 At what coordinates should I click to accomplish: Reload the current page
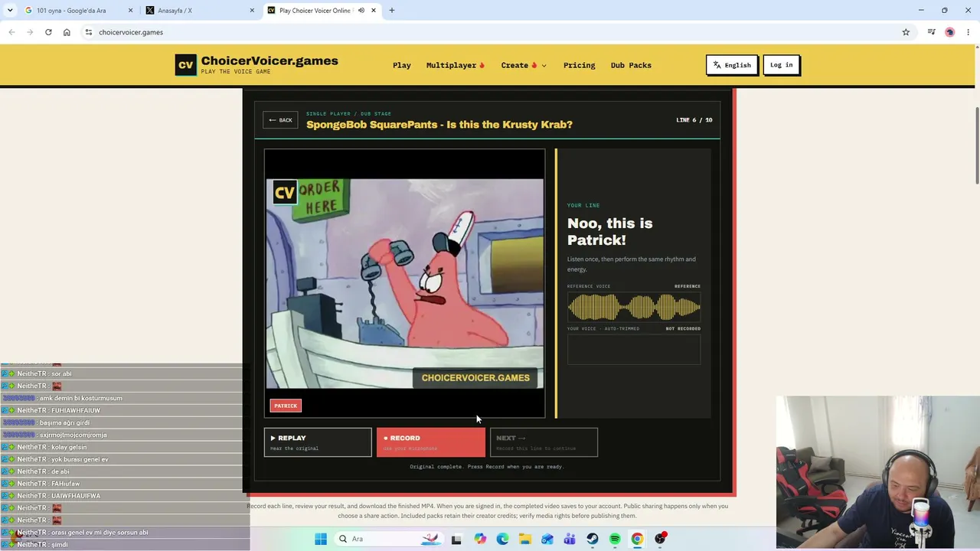48,32
